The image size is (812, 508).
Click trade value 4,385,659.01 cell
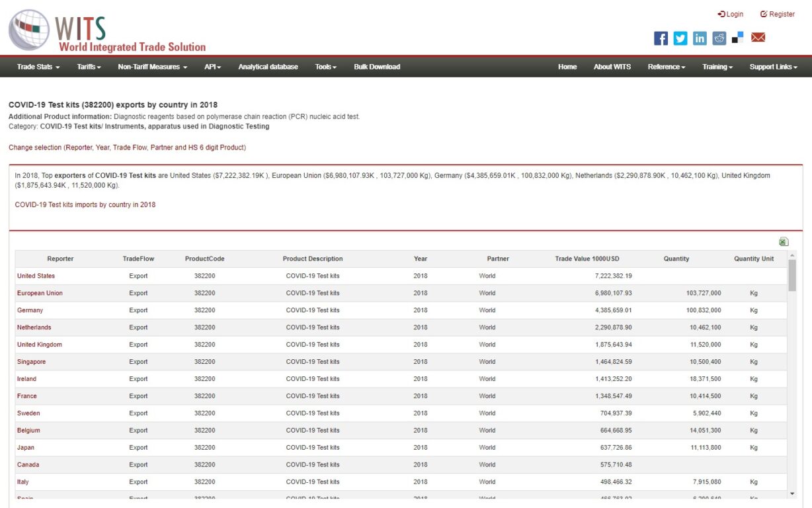(x=613, y=310)
